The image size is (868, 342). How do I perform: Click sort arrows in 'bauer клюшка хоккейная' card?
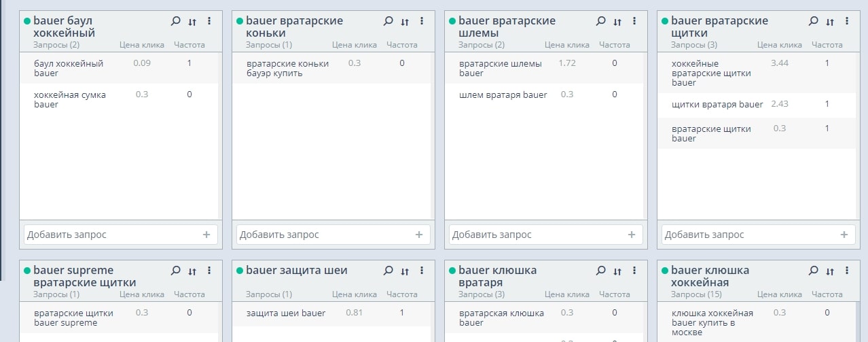click(830, 271)
